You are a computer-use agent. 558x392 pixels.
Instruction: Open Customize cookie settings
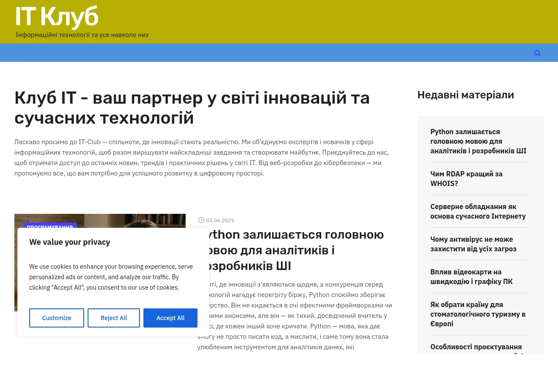coord(57,318)
